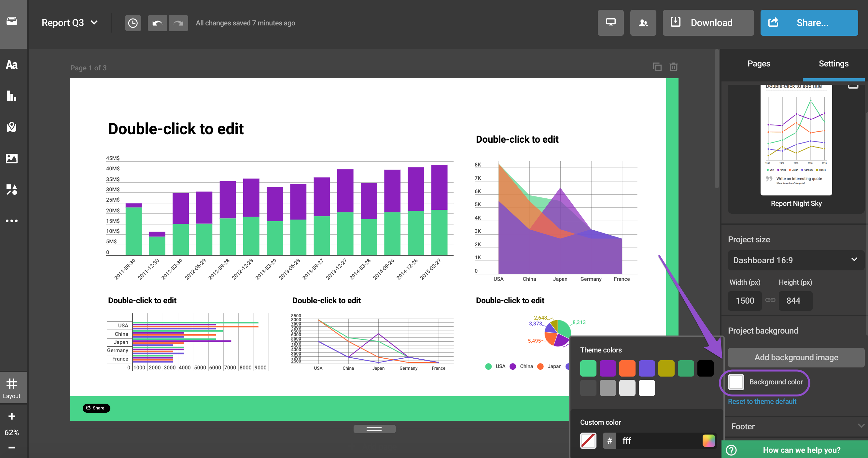The height and width of the screenshot is (458, 868).
Task: Open the Charts panel icon
Action: click(12, 96)
